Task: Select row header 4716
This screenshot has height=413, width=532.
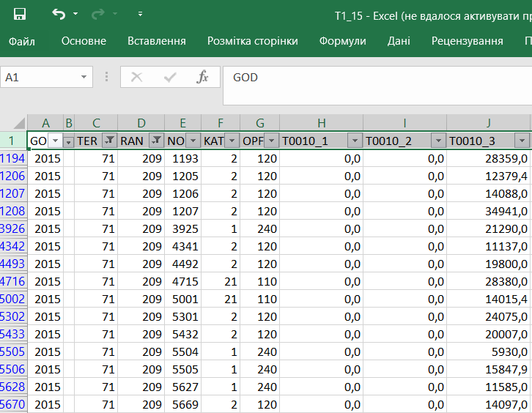Action: click(13, 281)
